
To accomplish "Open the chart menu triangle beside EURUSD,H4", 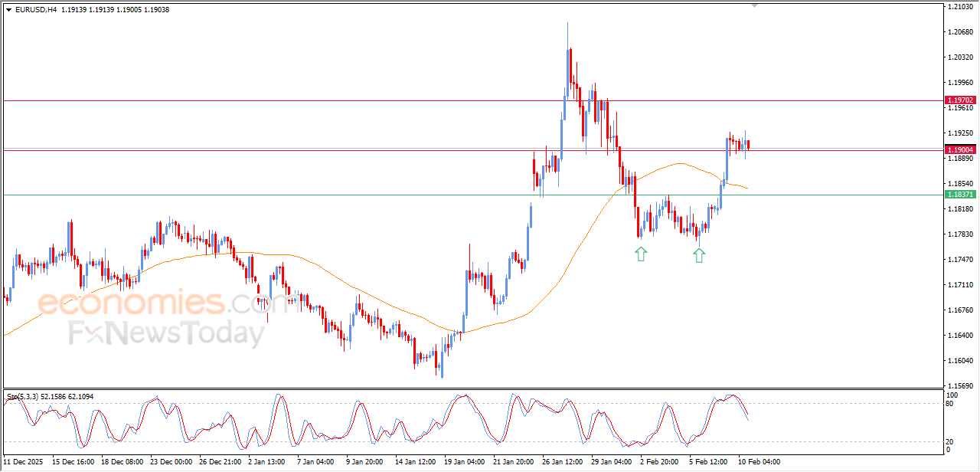I will [8, 10].
